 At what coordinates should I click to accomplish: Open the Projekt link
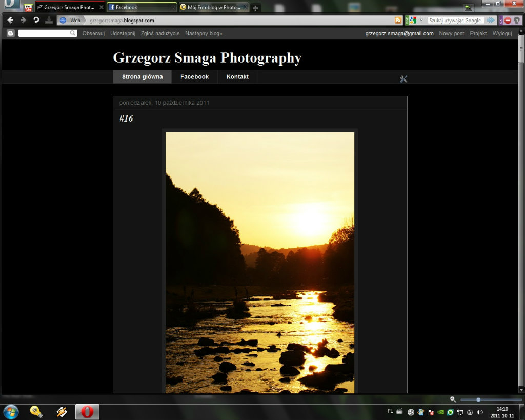pos(478,33)
